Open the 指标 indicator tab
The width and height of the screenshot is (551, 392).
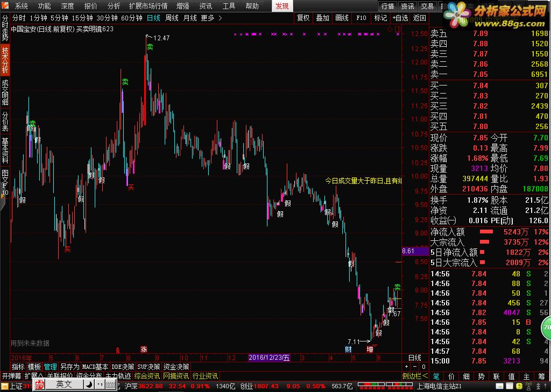click(18, 367)
